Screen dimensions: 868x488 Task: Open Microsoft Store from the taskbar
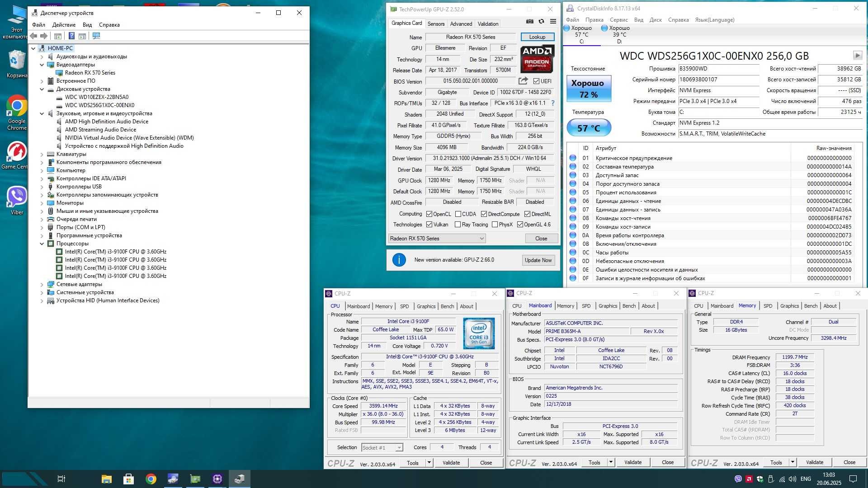coord(128,479)
